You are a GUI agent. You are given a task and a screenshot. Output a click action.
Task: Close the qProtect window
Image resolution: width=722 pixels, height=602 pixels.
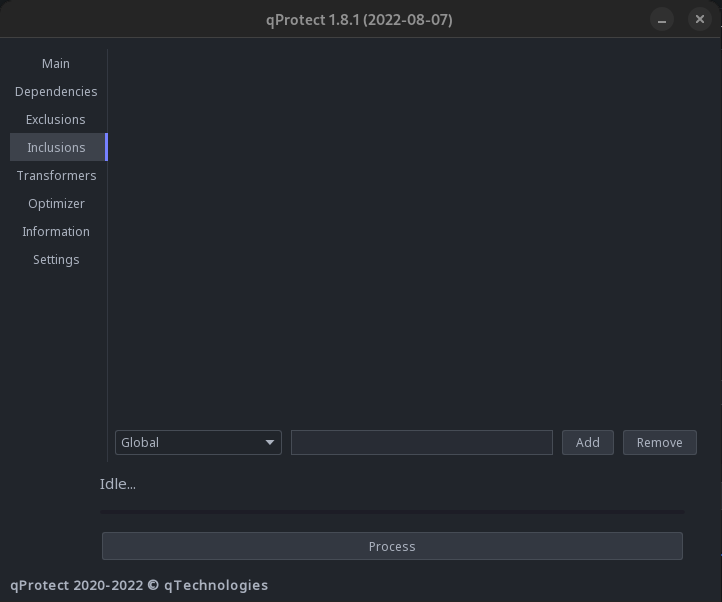(700, 20)
